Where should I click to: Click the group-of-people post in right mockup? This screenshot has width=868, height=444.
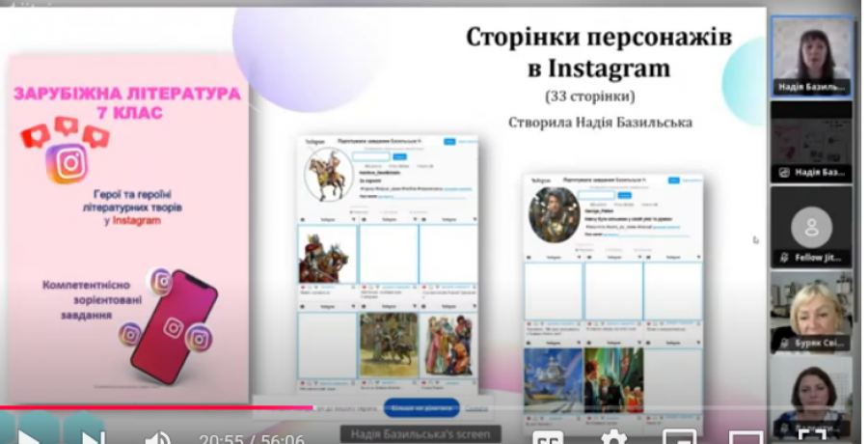[613, 381]
